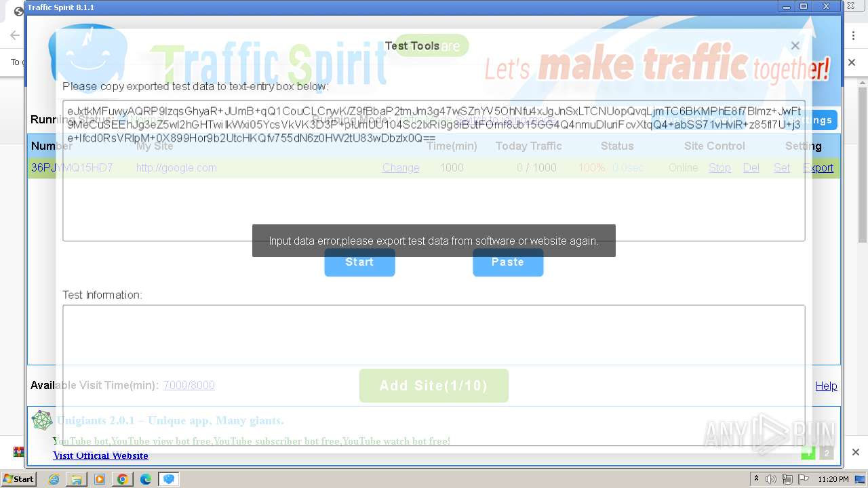Focus the exported test data text box
868x488 pixels.
click(x=434, y=171)
